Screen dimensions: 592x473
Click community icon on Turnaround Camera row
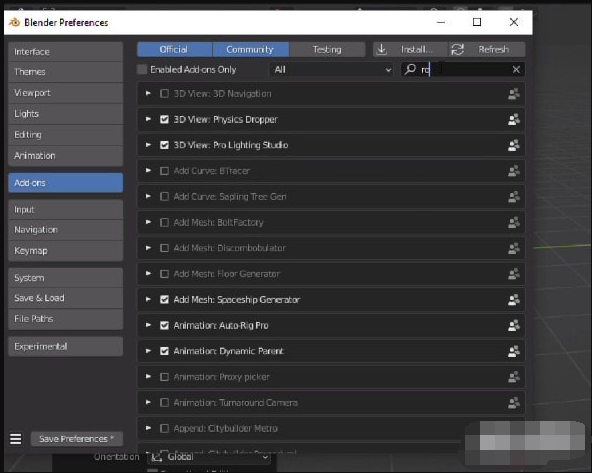tap(513, 403)
